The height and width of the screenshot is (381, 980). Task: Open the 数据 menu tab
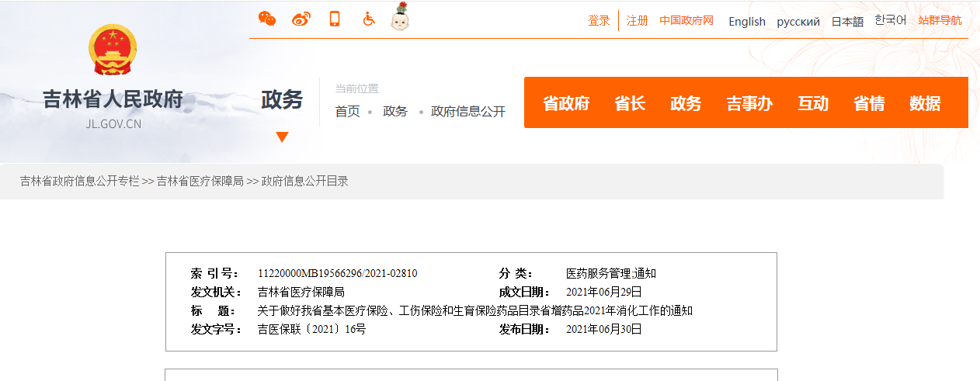[925, 103]
